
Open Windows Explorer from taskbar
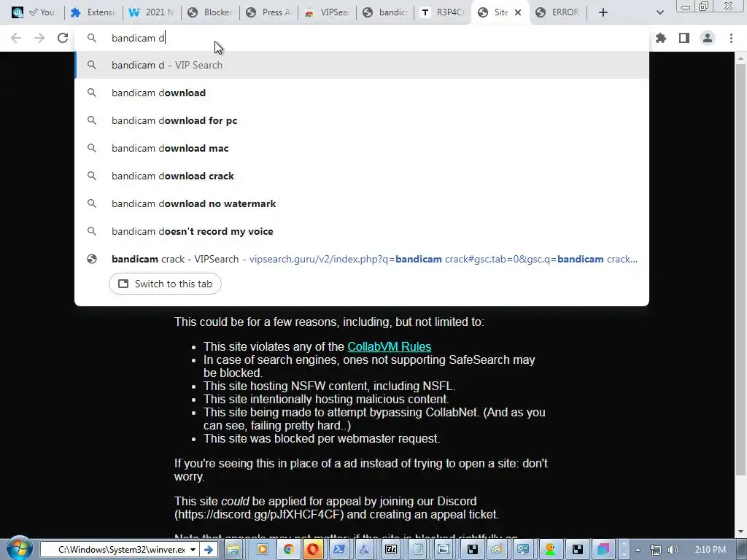233,550
